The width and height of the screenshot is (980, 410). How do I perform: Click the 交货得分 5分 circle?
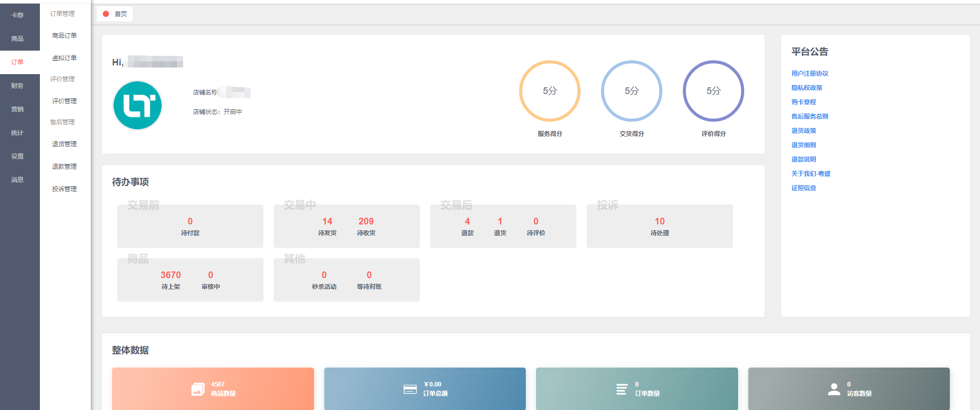tap(632, 91)
